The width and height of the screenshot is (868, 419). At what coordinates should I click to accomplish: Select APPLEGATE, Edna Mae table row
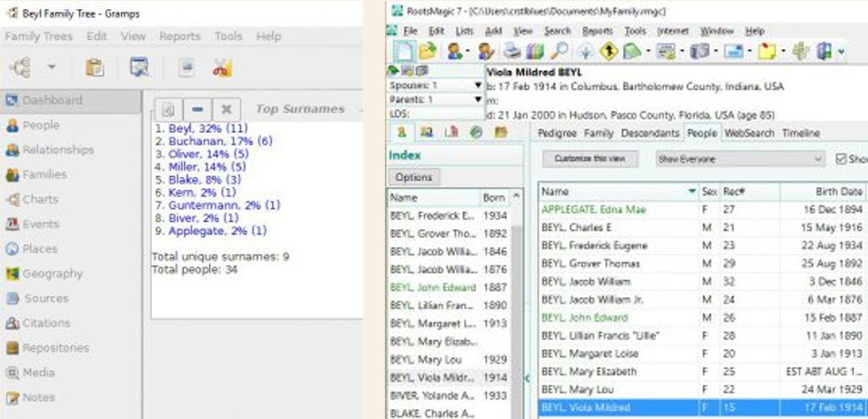point(702,209)
